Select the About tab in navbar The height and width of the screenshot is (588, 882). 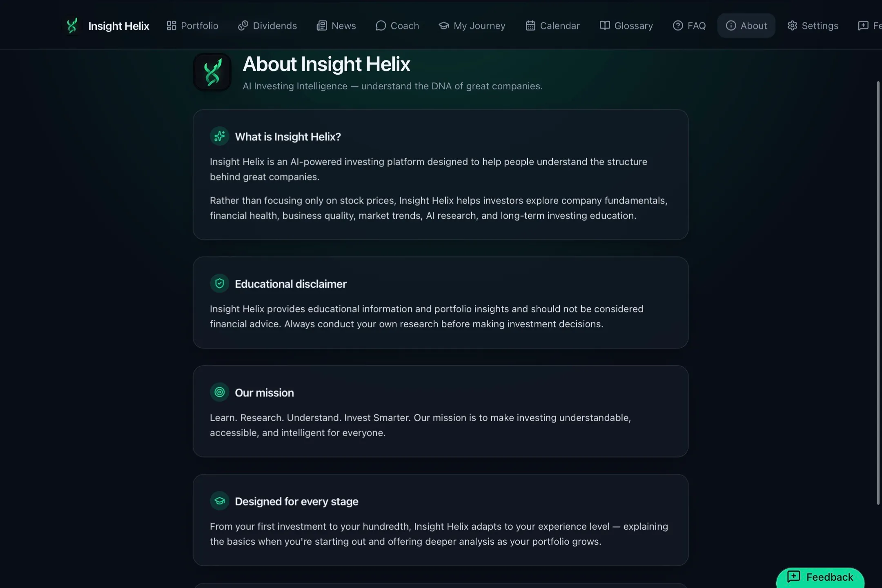click(x=746, y=26)
